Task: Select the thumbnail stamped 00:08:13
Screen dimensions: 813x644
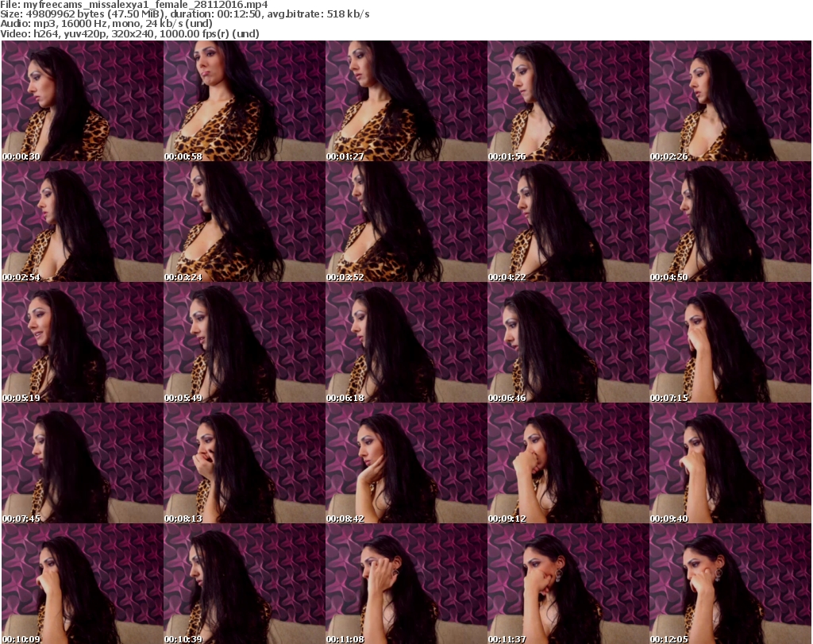Action: [x=245, y=463]
